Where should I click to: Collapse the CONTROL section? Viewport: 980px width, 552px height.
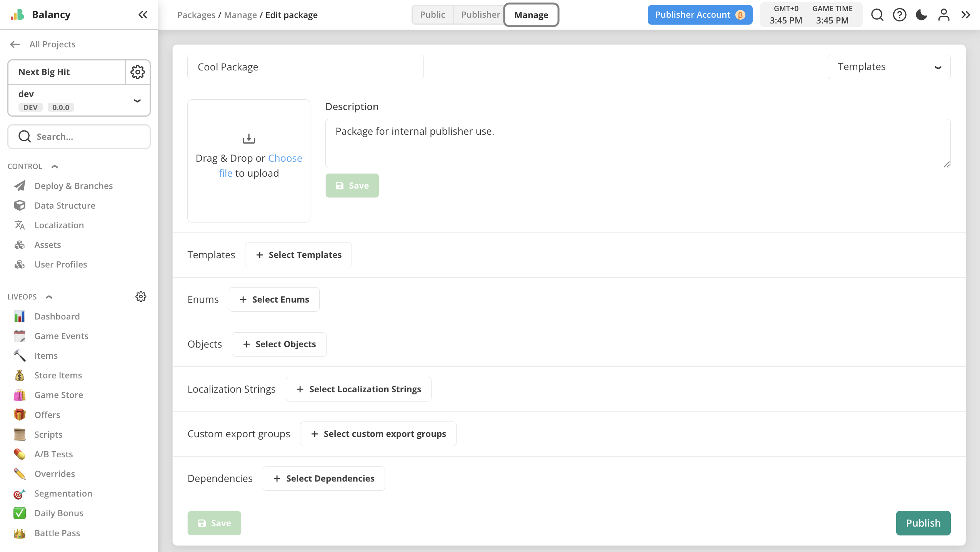pyautogui.click(x=54, y=166)
